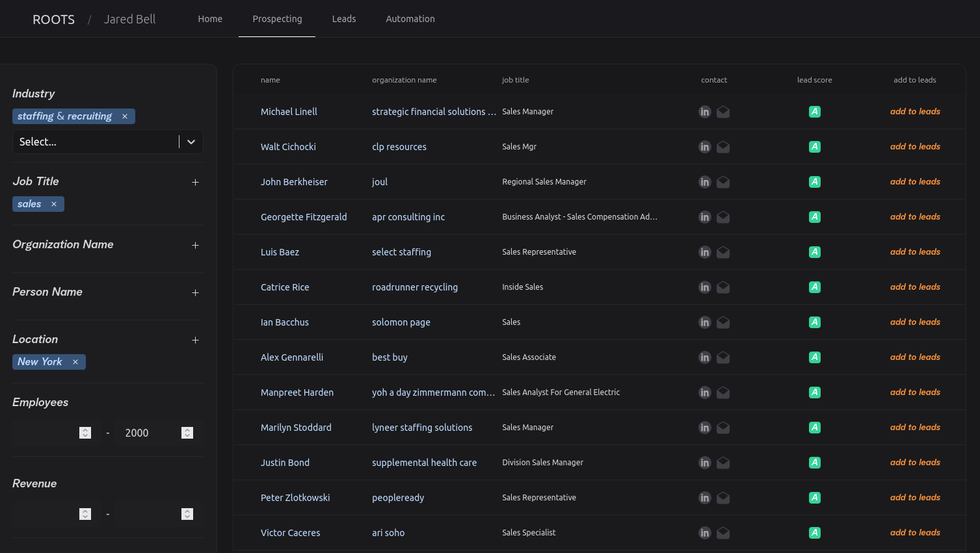Image resolution: width=980 pixels, height=553 pixels.
Task: Open the Automation tab
Action: (410, 18)
